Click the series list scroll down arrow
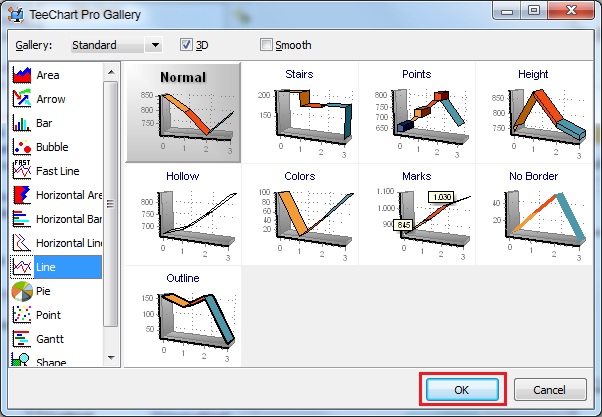 point(111,357)
